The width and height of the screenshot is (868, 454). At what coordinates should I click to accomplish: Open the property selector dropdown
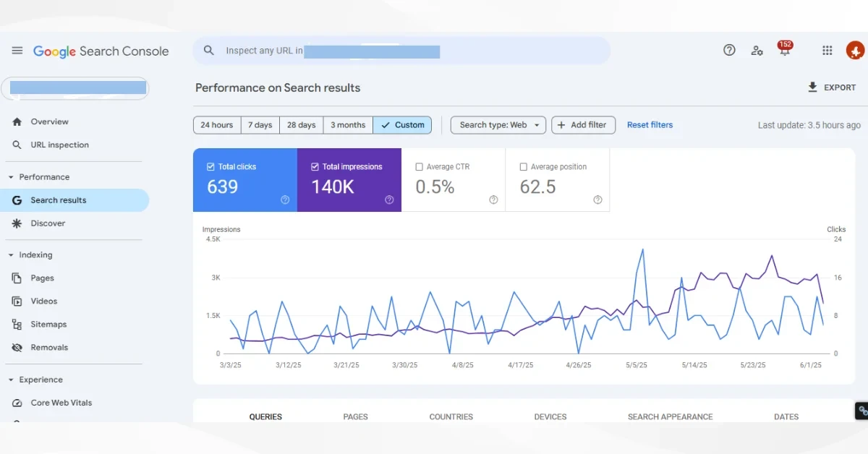click(x=75, y=87)
